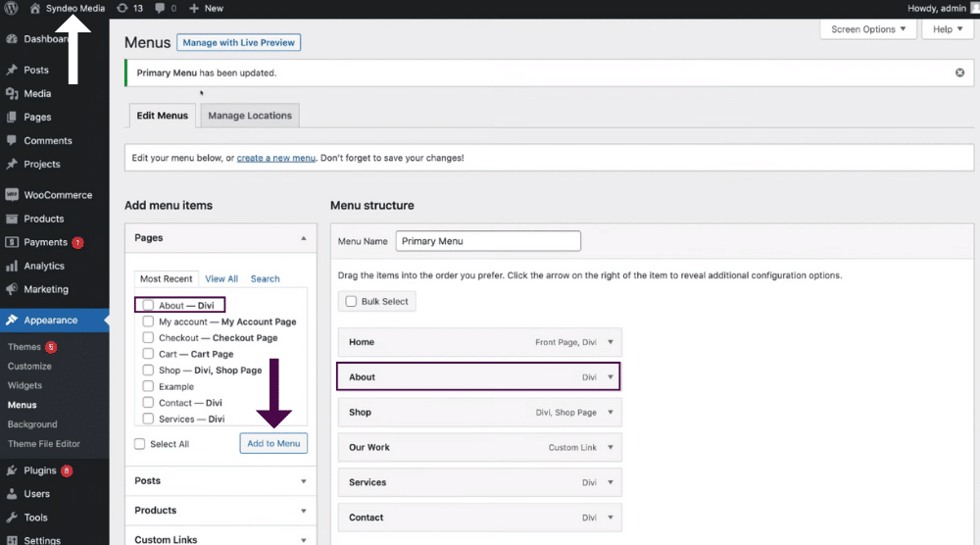Click the Users icon in sidebar
Image resolution: width=980 pixels, height=545 pixels.
coord(12,494)
